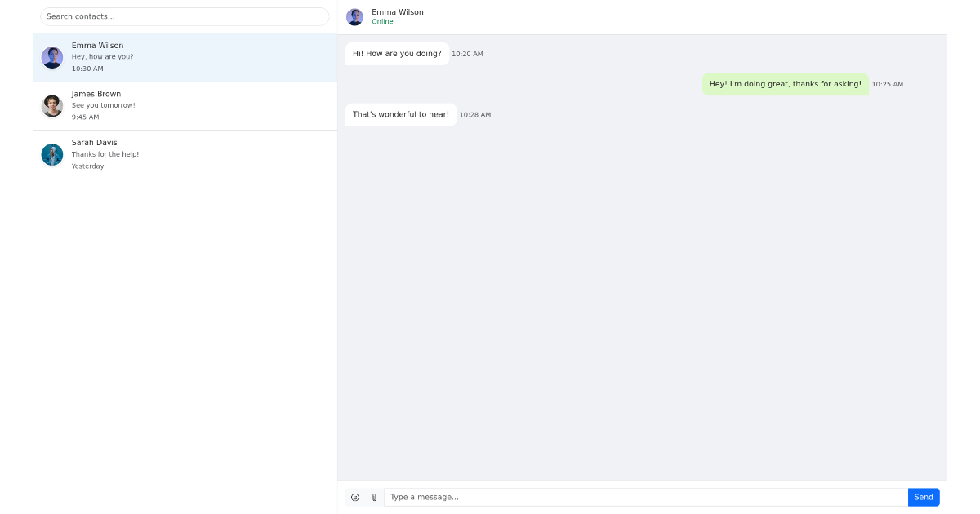The image size is (980, 514).
Task: Click the avatar in the chat header
Action: [x=354, y=17]
